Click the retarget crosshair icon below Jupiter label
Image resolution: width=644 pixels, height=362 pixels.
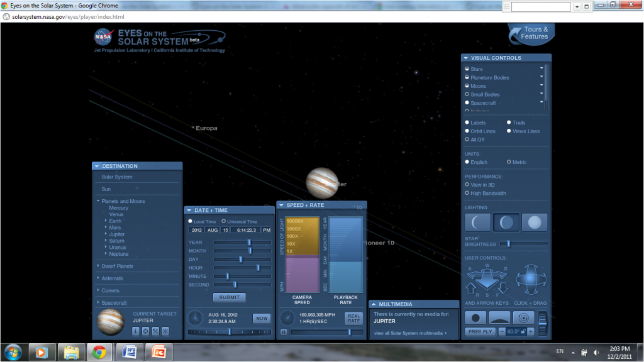click(x=145, y=331)
